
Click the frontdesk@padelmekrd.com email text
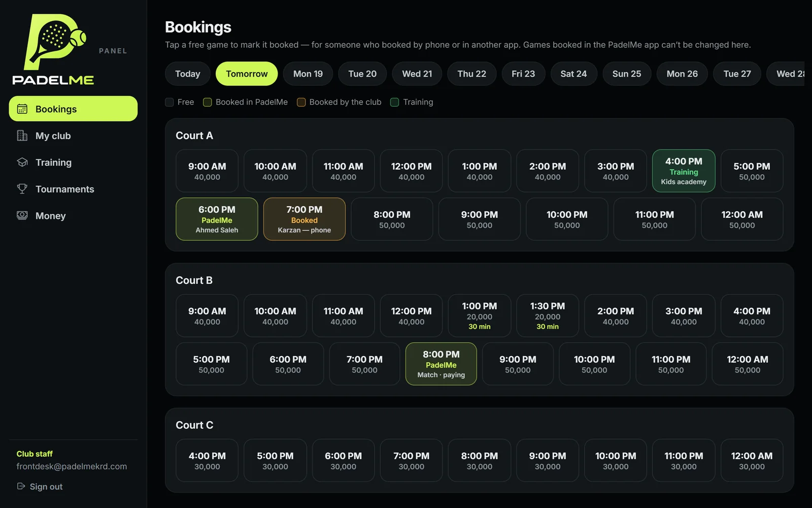(x=72, y=466)
